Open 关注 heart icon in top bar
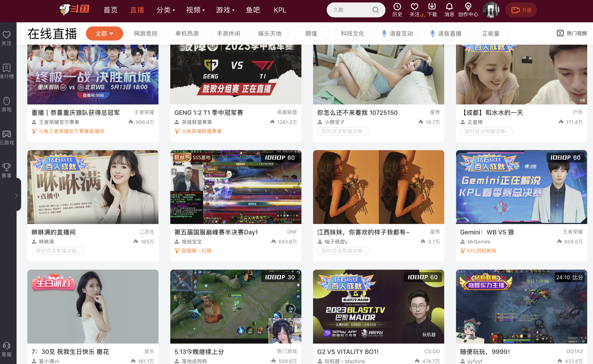 pos(415,7)
